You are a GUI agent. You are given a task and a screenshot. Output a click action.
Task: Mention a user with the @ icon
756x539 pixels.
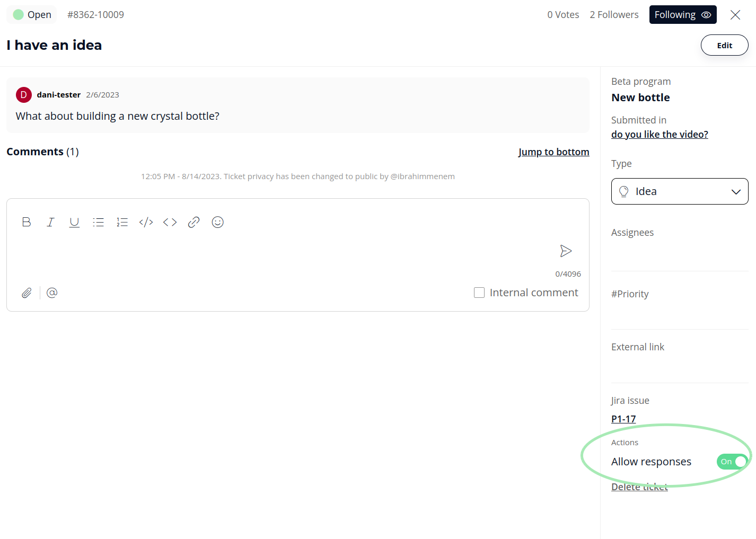(x=52, y=293)
